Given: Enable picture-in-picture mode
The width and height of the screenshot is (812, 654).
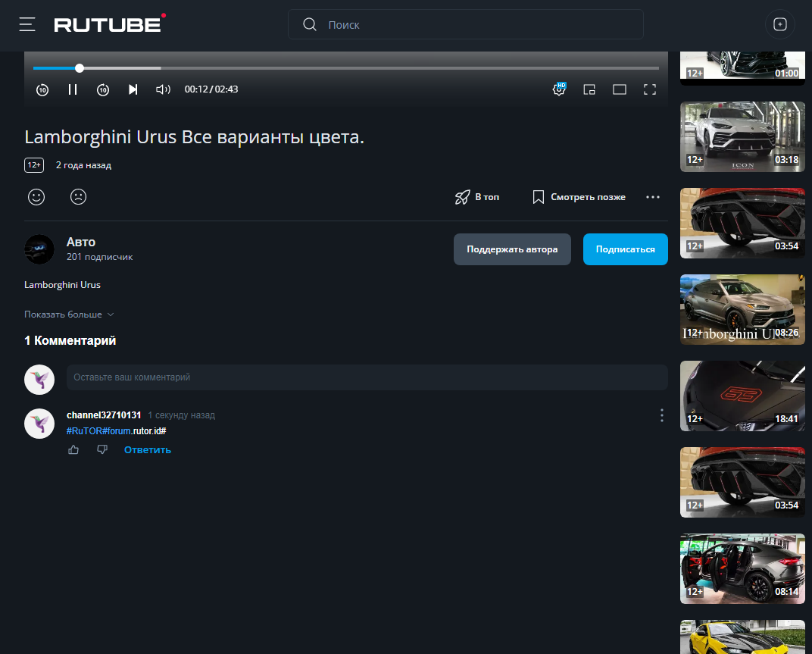Looking at the screenshot, I should 589,89.
